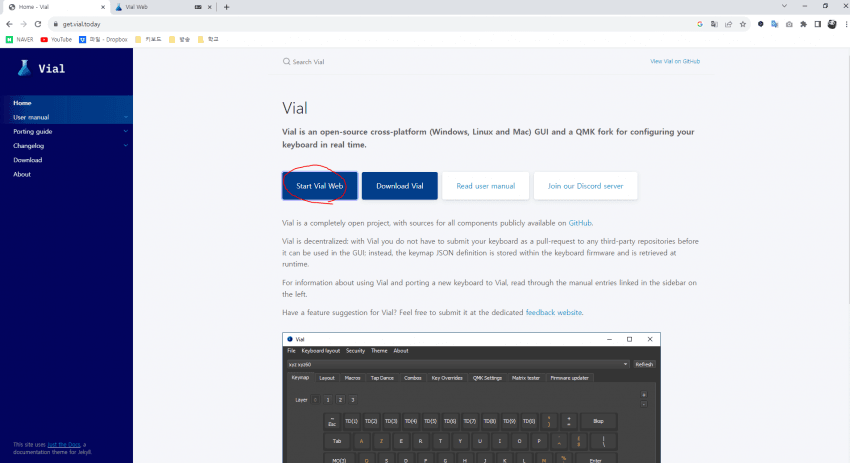Open a new browser tab
Viewport: 850px width, 463px height.
pos(227,7)
